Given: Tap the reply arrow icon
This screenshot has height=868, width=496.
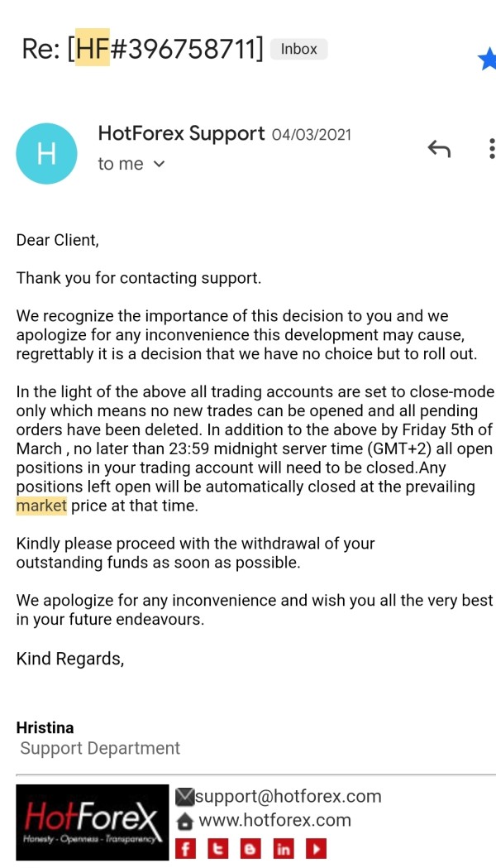Looking at the screenshot, I should click(439, 149).
